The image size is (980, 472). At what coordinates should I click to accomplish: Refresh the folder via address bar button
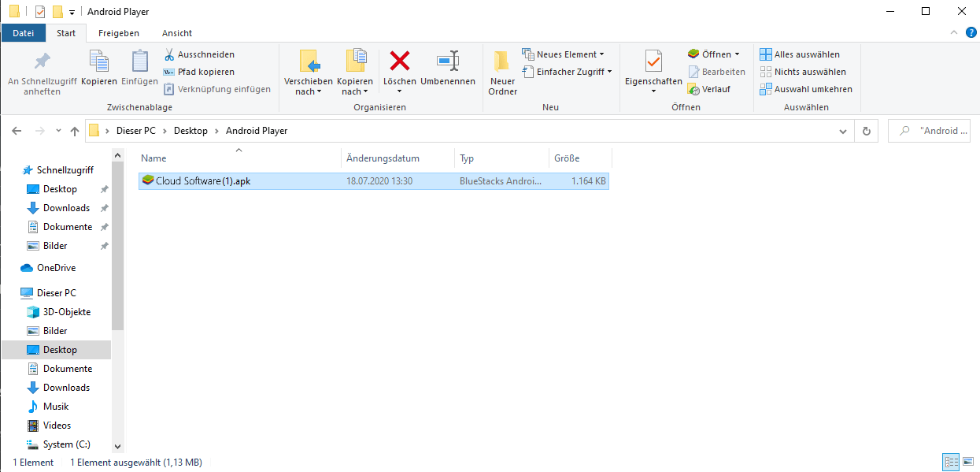click(x=867, y=131)
